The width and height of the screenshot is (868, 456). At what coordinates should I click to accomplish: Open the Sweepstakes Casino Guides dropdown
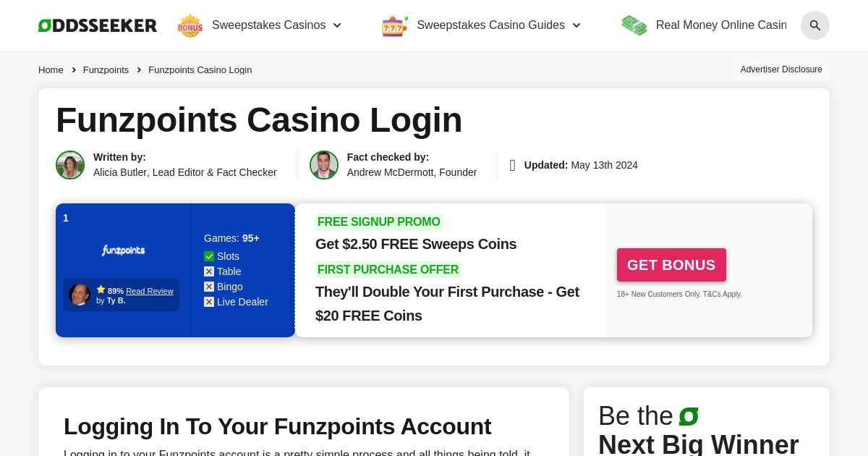576,25
